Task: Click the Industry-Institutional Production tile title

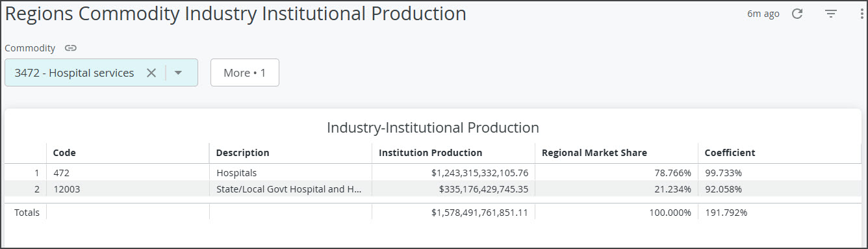Action: coord(433,127)
